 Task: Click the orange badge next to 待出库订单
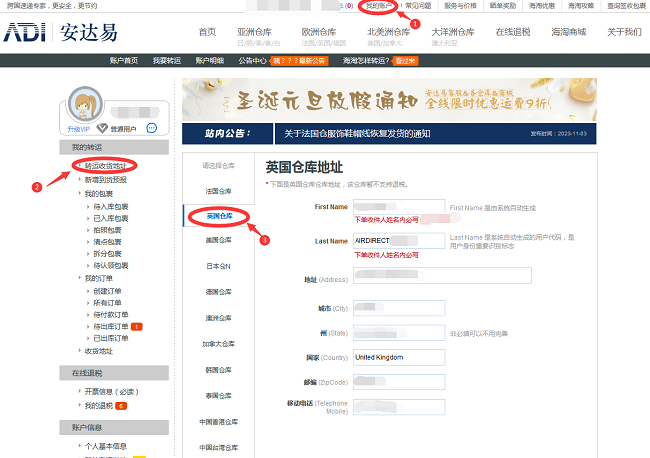pos(137,326)
